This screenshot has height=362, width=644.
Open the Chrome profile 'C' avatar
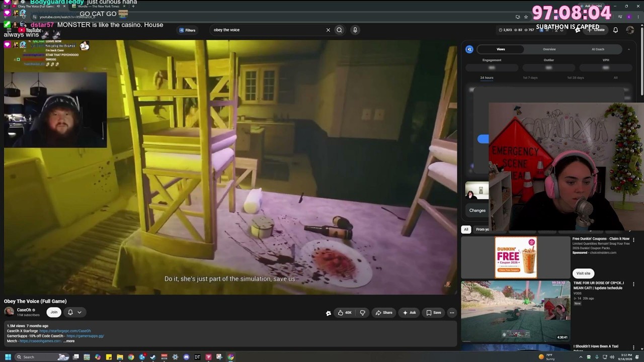pyautogui.click(x=629, y=17)
